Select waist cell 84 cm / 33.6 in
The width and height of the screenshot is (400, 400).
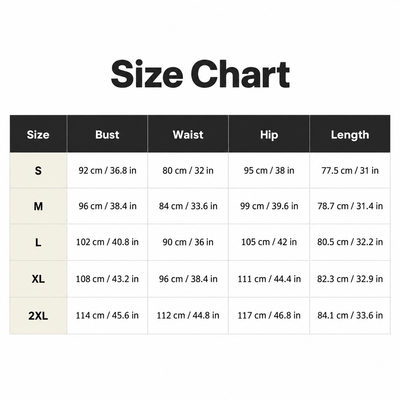click(x=188, y=206)
